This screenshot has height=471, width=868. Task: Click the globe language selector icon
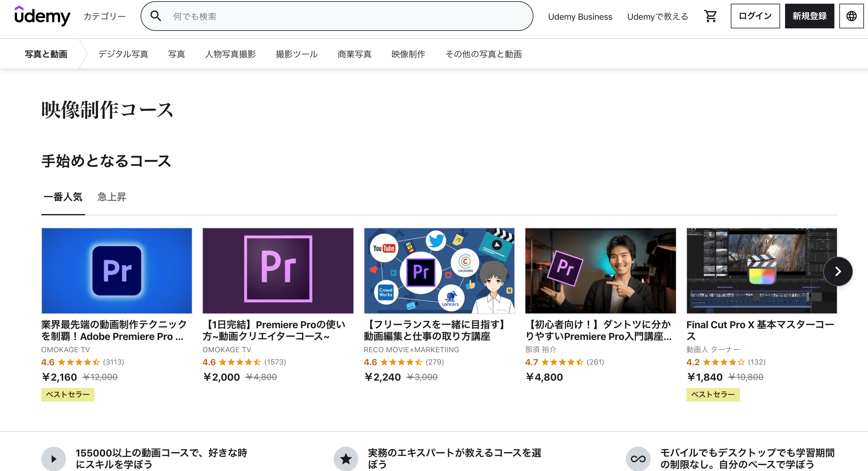(x=851, y=16)
